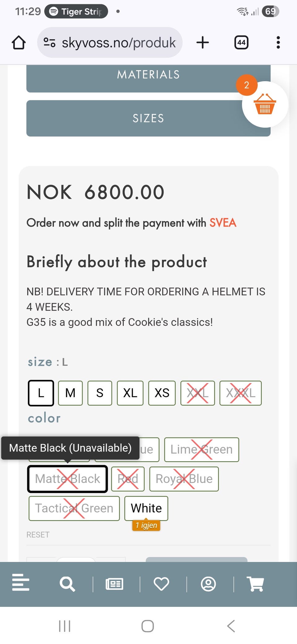Open the floating orange shopping basket
The width and height of the screenshot is (297, 644).
(265, 105)
